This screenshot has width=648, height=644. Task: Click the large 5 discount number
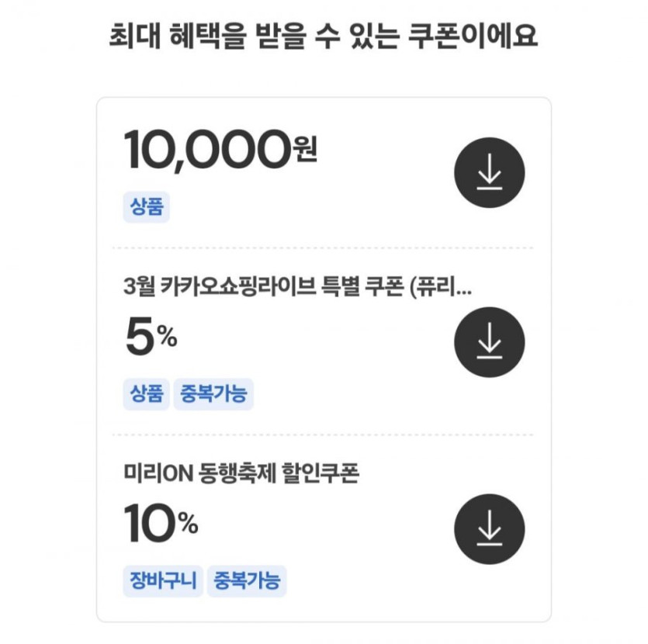pos(140,339)
